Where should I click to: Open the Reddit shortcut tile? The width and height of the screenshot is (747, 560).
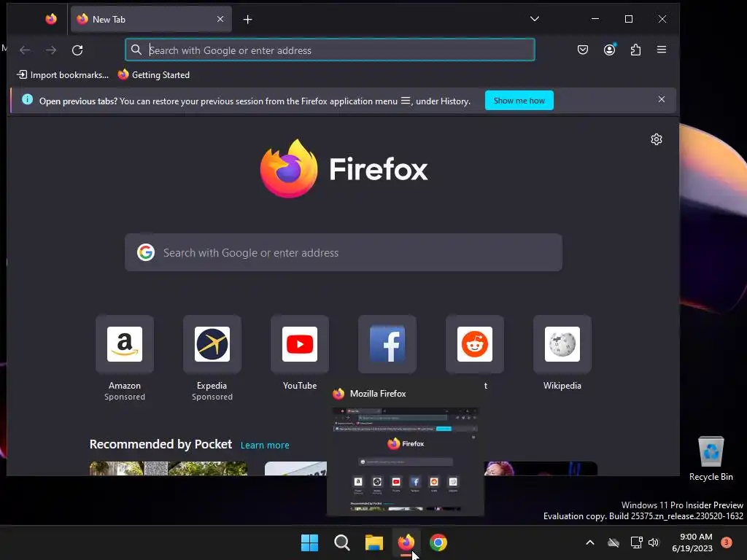[474, 344]
